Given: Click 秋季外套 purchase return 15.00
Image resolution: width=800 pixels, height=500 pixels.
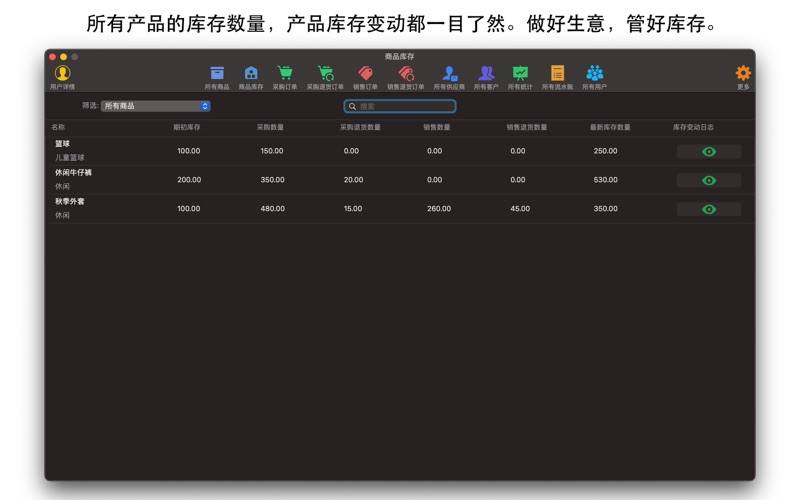Looking at the screenshot, I should (x=353, y=209).
